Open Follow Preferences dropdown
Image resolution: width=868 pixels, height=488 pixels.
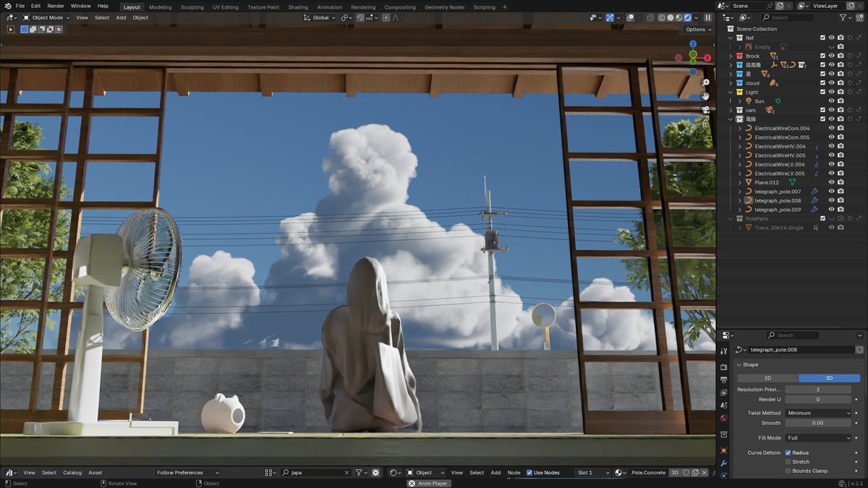(188, 473)
